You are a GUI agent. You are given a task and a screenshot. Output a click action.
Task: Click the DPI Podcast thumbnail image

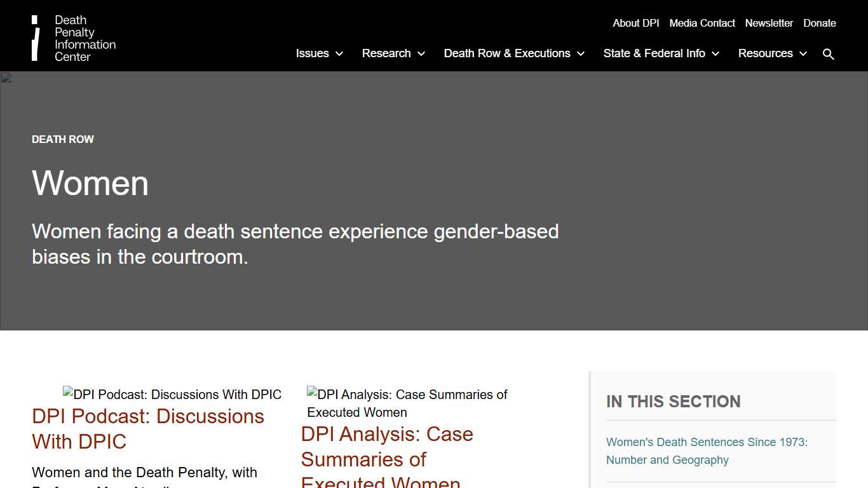172,394
